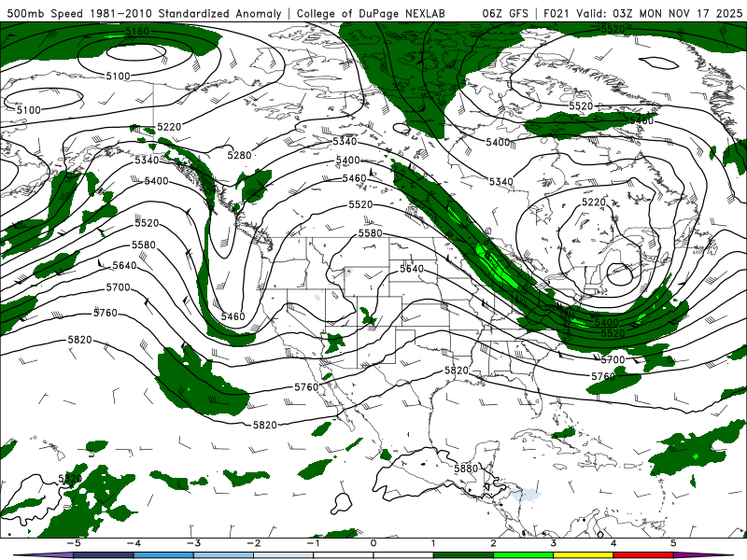The height and width of the screenshot is (560, 747).
Task: Click the '-2' legend tick label
Action: click(253, 543)
